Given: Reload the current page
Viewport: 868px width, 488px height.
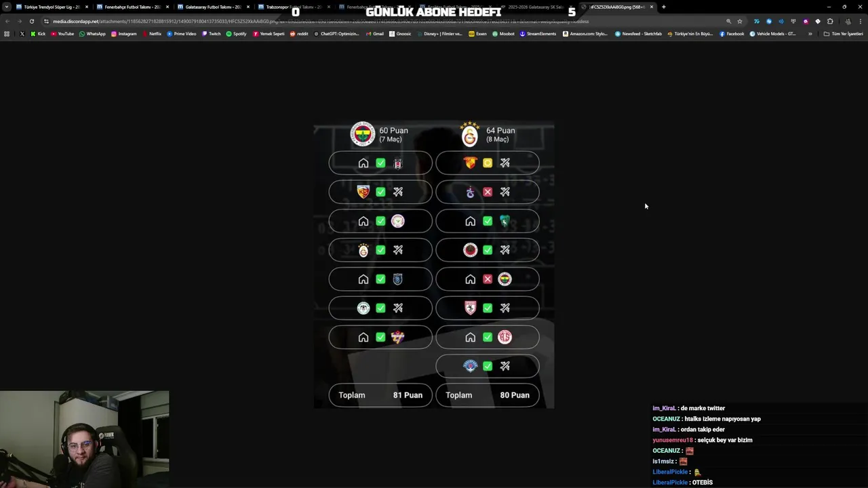Looking at the screenshot, I should [31, 21].
